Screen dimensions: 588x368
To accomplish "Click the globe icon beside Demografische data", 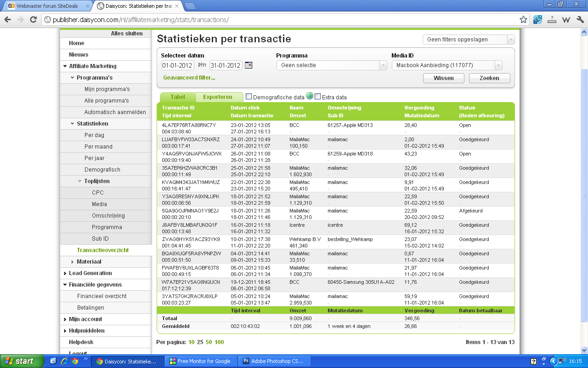I will coord(310,96).
